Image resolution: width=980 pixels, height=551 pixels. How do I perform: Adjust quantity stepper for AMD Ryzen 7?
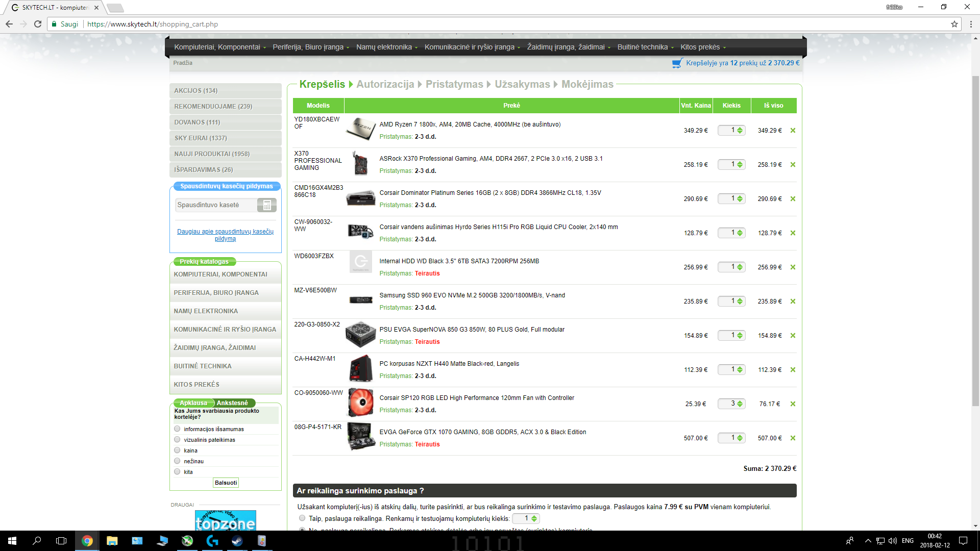pos(740,131)
